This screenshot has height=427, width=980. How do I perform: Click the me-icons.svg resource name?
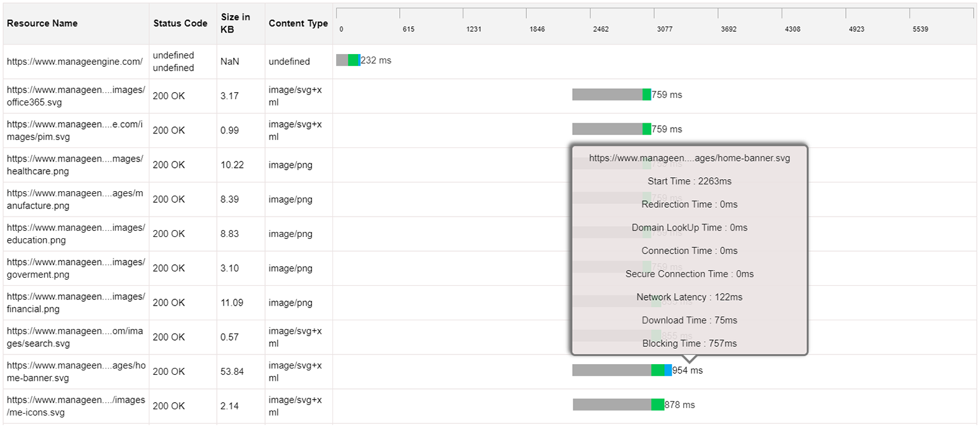point(76,405)
